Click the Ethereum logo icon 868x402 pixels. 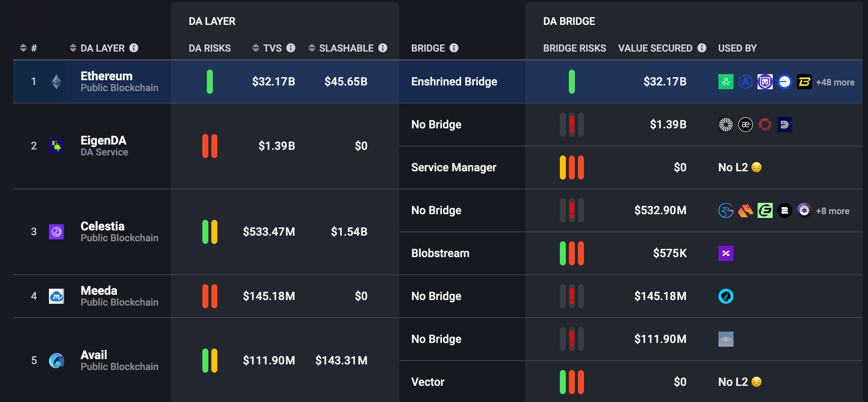57,82
